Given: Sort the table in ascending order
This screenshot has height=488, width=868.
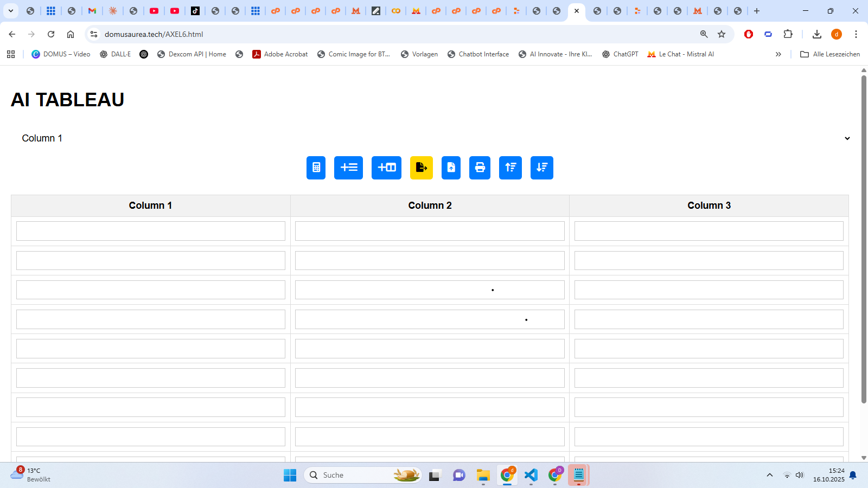Looking at the screenshot, I should [510, 168].
